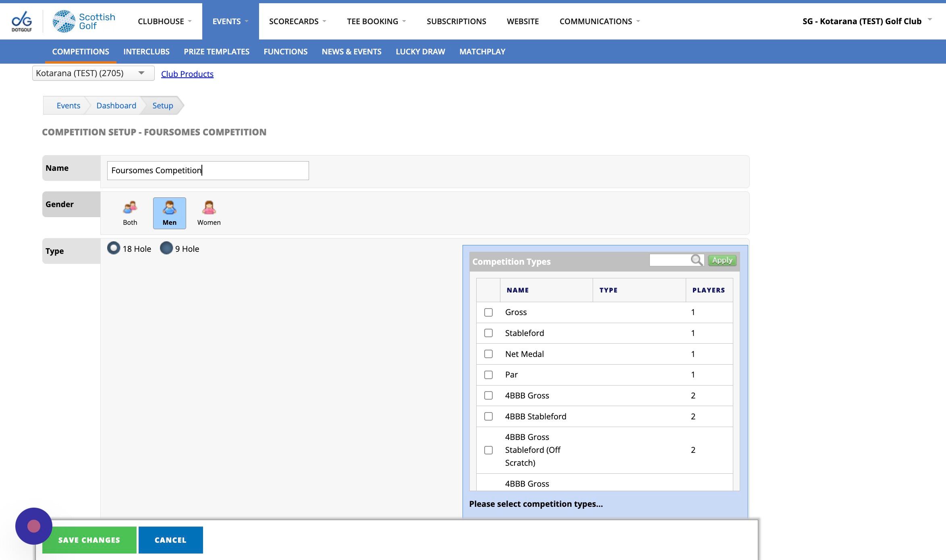
Task: Expand the SG - Kotarana Golf Club account dropdown
Action: click(929, 20)
